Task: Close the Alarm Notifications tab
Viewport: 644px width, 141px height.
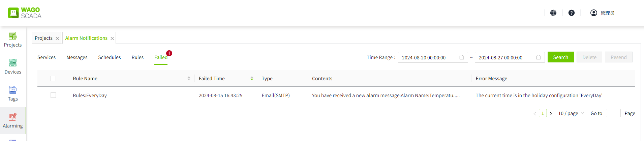Action: click(x=112, y=38)
